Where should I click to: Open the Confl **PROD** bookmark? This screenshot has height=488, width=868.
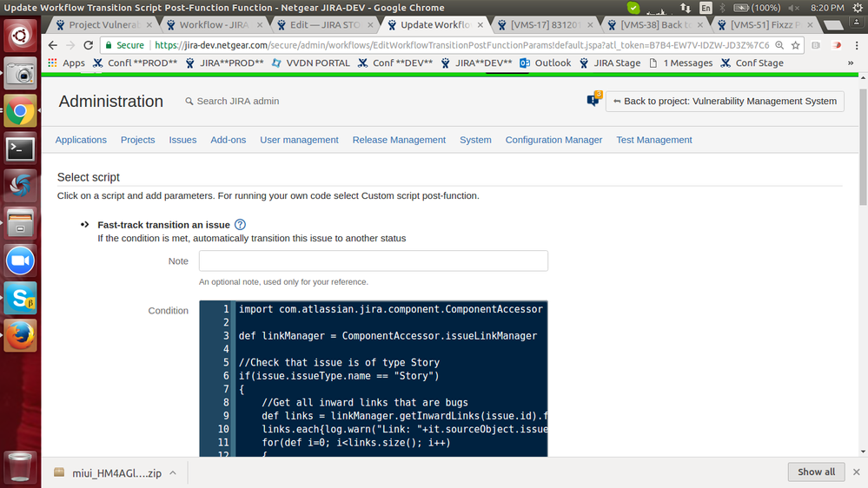[136, 63]
